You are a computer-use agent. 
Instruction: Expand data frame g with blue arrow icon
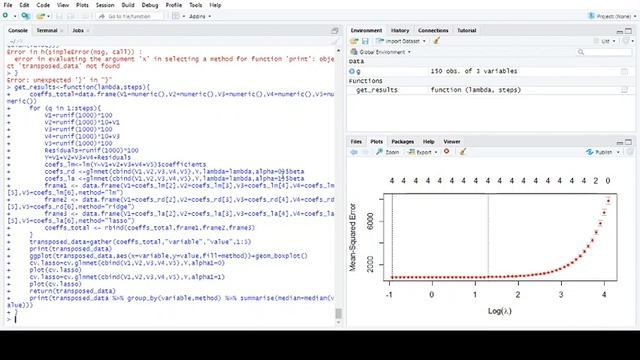(x=352, y=71)
